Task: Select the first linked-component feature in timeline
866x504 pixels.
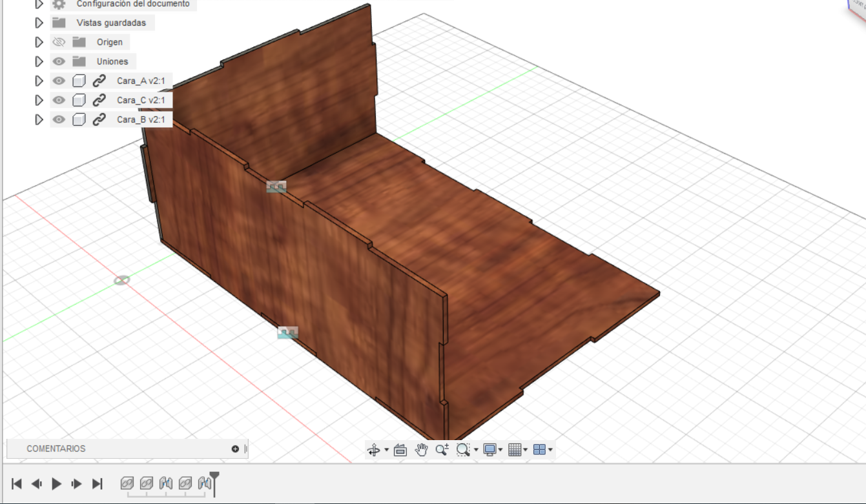Action: point(127,483)
